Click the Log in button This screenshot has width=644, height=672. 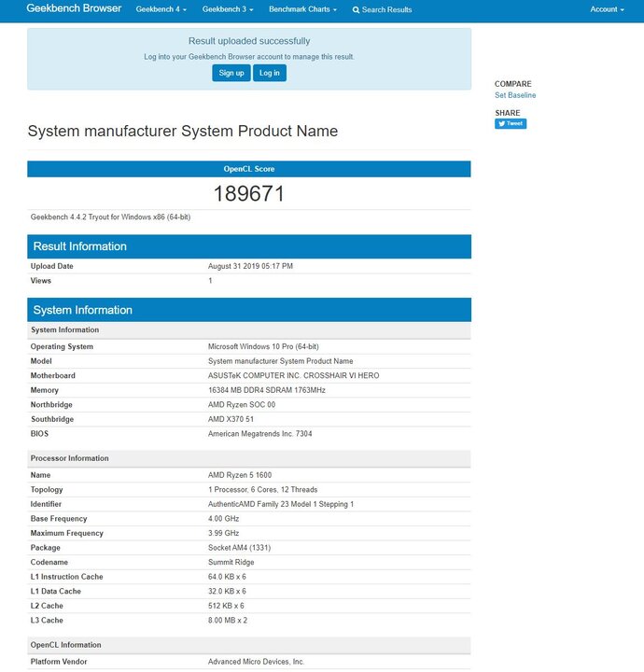[x=270, y=73]
